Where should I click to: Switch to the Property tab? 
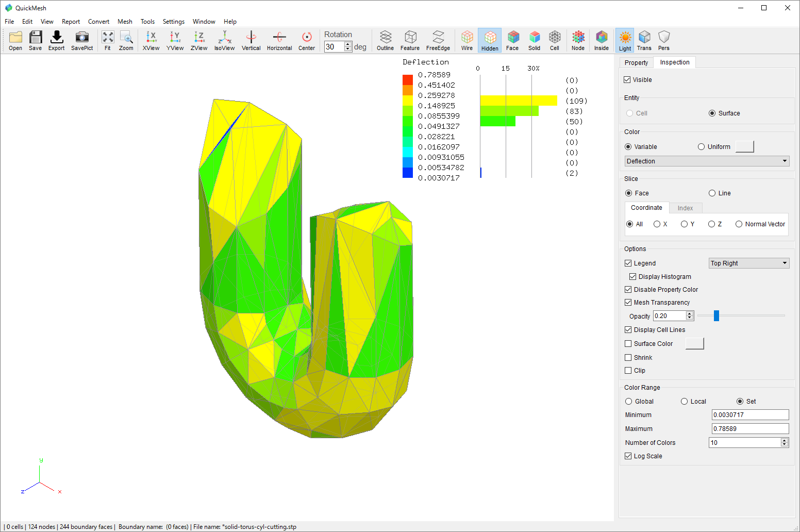point(636,63)
